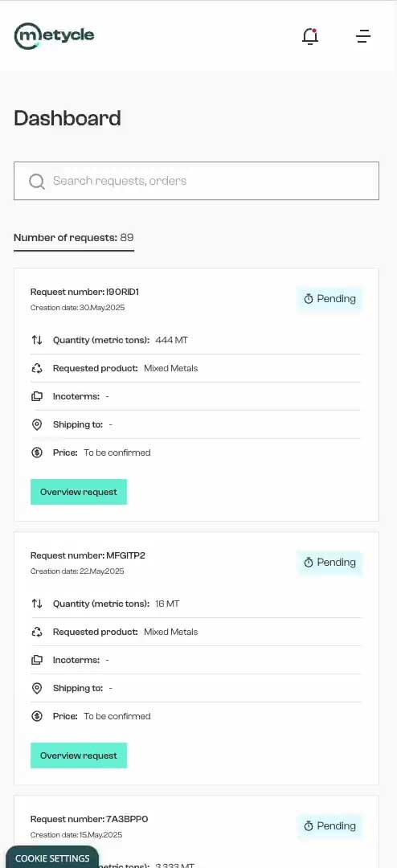Open Cookie Settings
Screen dimensions: 397x868
(x=52, y=858)
